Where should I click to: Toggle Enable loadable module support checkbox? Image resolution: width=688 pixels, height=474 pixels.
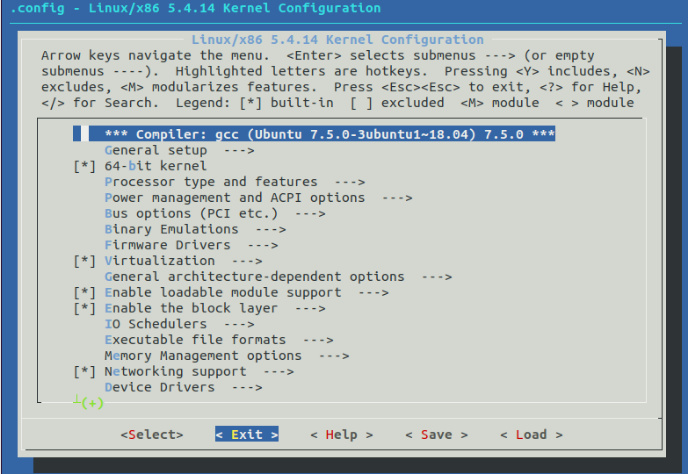tap(84, 293)
